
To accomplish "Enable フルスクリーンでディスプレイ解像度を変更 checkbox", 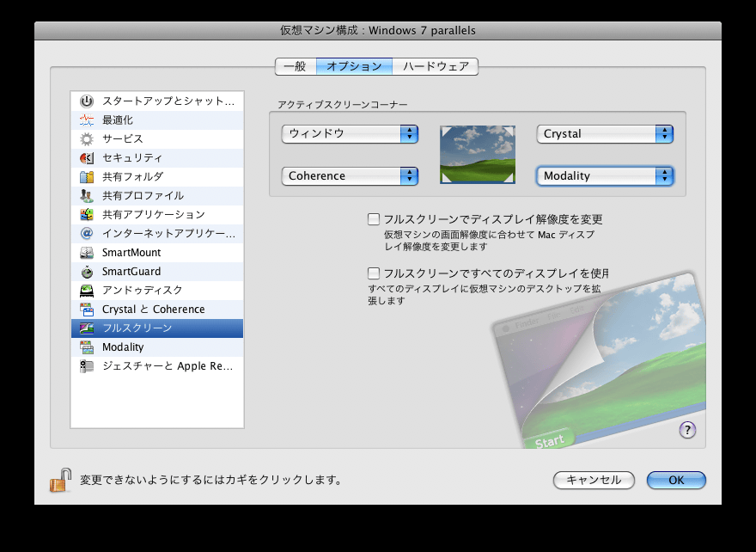I will tap(374, 219).
